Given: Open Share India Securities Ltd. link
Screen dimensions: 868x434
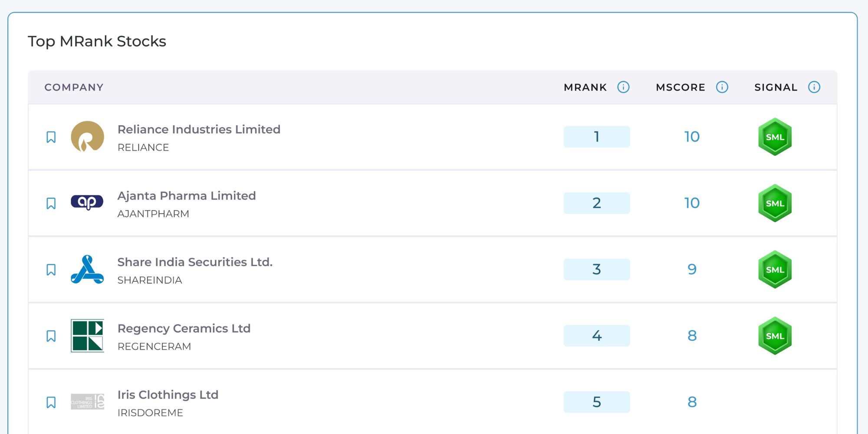Looking at the screenshot, I should pyautogui.click(x=195, y=262).
